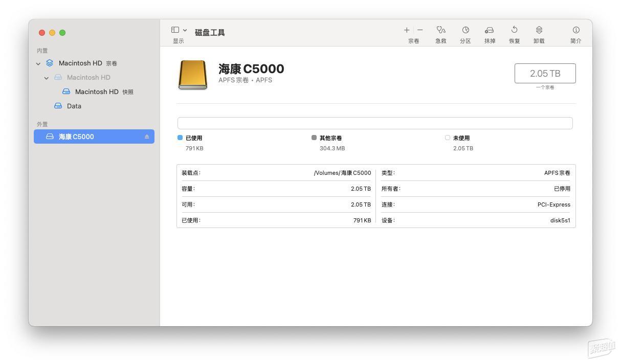This screenshot has height=364, width=621.
Task: Click the 海康 C5000 volume title
Action: pos(251,69)
